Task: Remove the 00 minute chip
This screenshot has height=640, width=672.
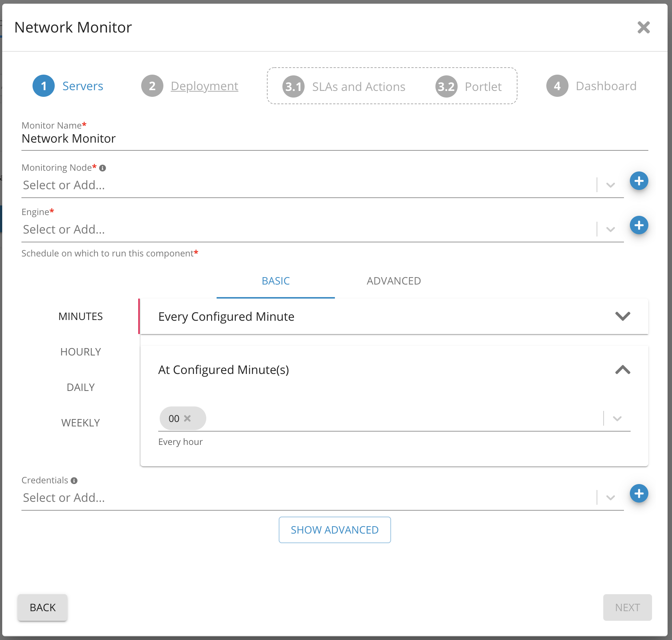Action: click(187, 418)
